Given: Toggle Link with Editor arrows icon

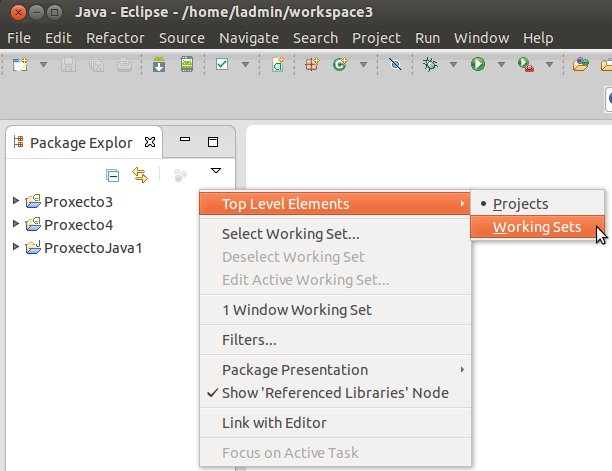Looking at the screenshot, I should (140, 175).
